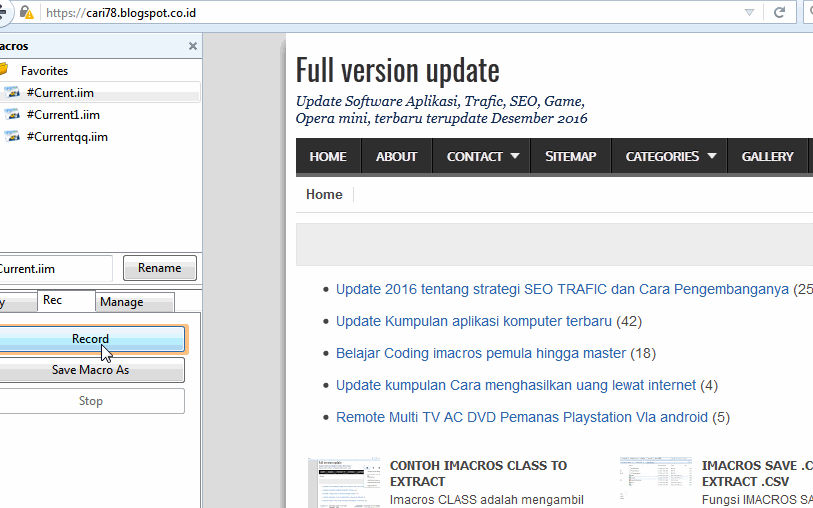Open the CONTOH IMACROS CLASS TO EXTRACT thumbnail

(x=344, y=483)
